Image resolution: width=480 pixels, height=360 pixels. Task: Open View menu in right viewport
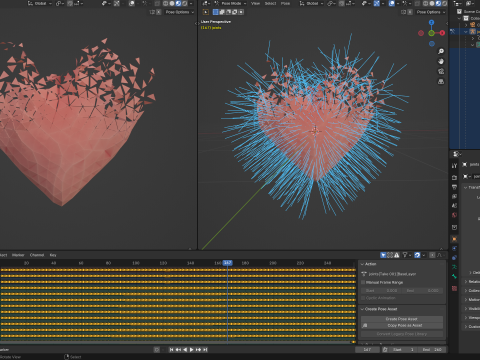255,3
